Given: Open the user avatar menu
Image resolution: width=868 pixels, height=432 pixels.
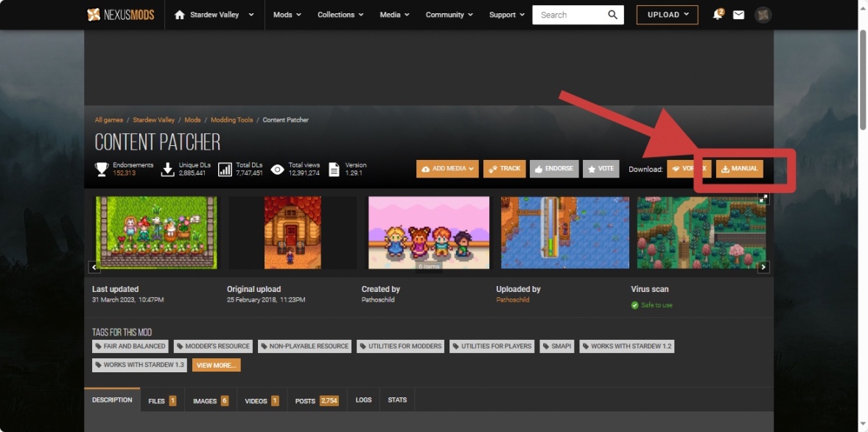Looking at the screenshot, I should 763,15.
